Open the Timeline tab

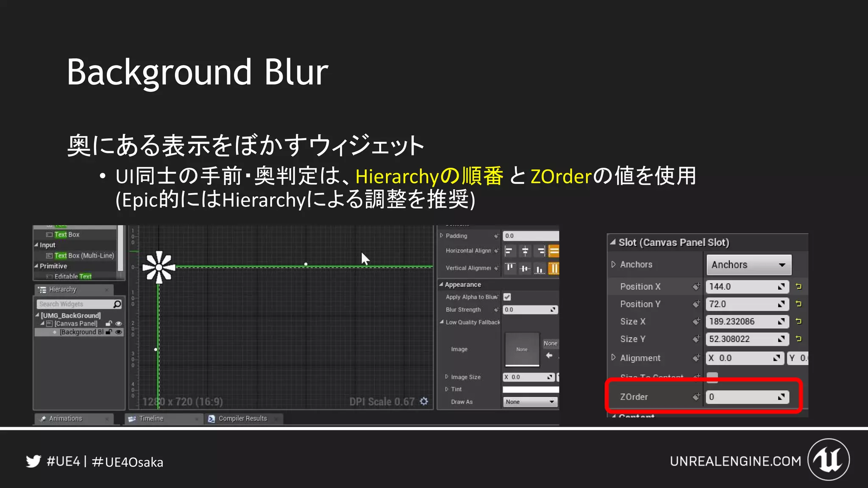point(163,419)
